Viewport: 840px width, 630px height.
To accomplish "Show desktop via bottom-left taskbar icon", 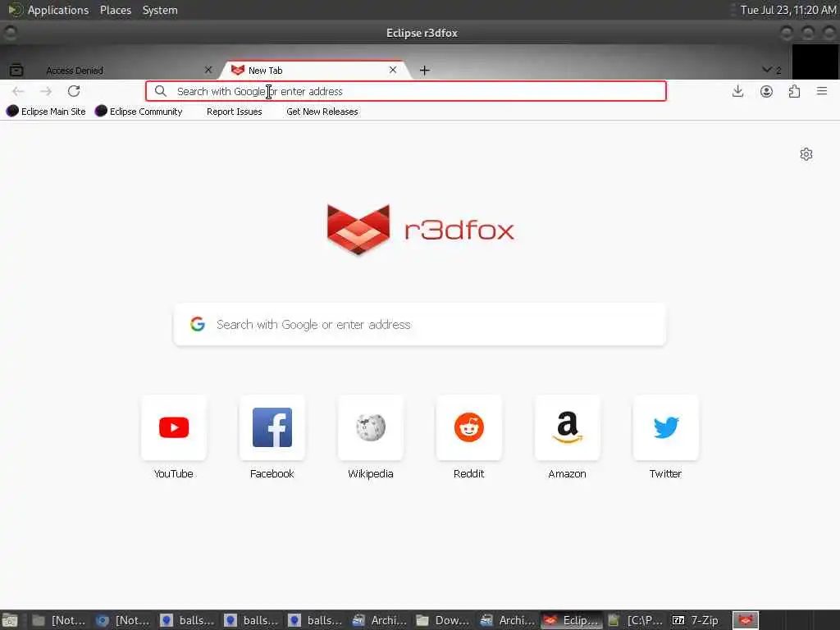I will pyautogui.click(x=10, y=620).
